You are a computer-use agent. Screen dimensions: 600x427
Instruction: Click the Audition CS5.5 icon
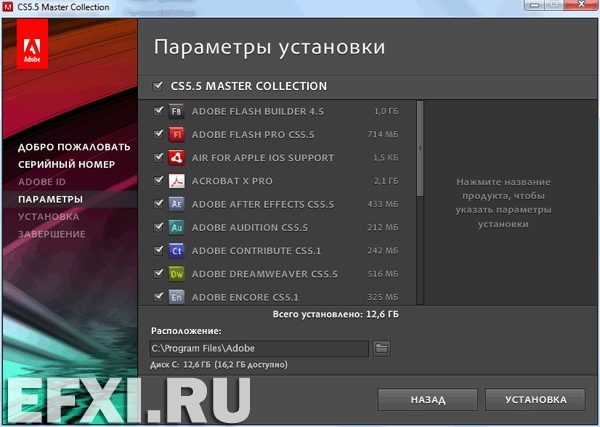tap(176, 228)
